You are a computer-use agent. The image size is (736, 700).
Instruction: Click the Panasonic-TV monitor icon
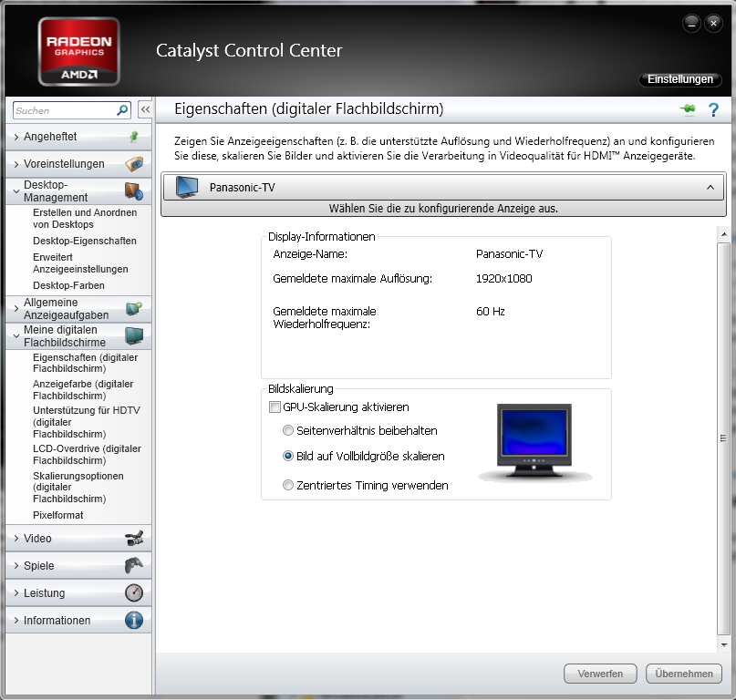pos(186,187)
